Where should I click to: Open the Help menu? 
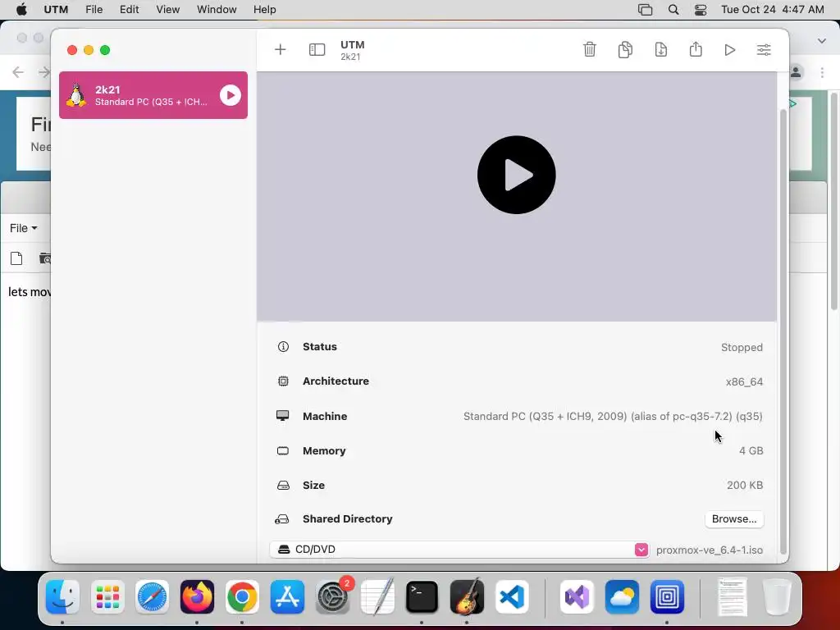(x=265, y=10)
